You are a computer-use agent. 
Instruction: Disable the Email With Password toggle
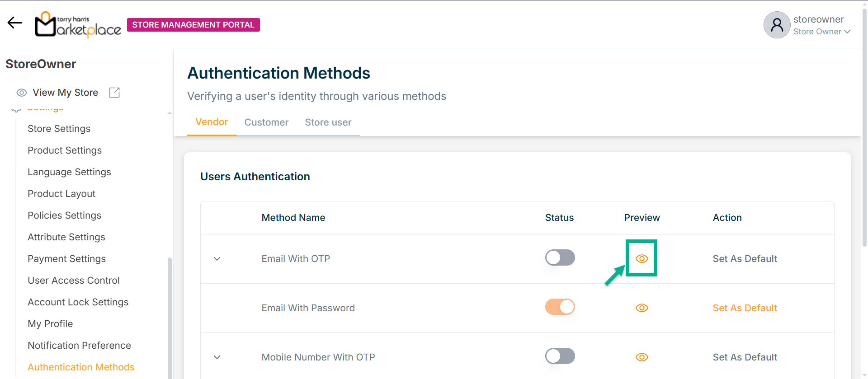pos(560,307)
